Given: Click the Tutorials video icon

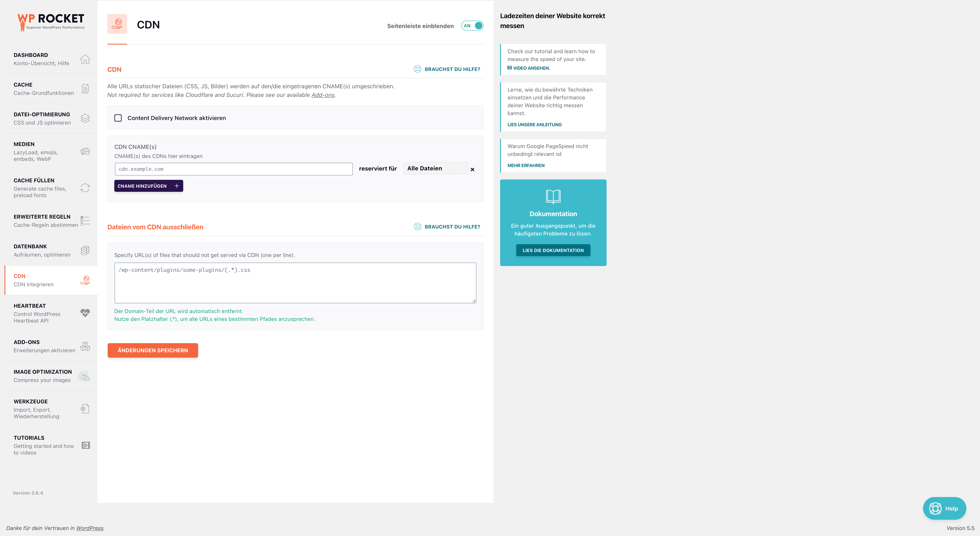Looking at the screenshot, I should (x=86, y=445).
